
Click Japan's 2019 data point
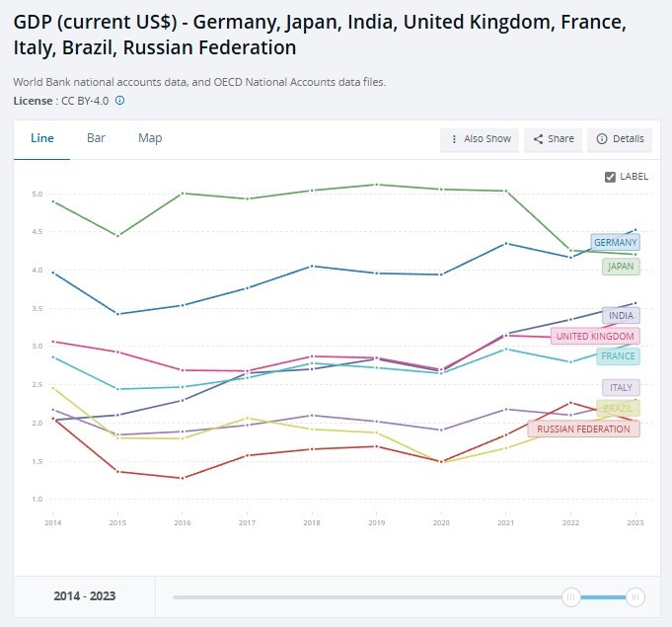point(376,185)
